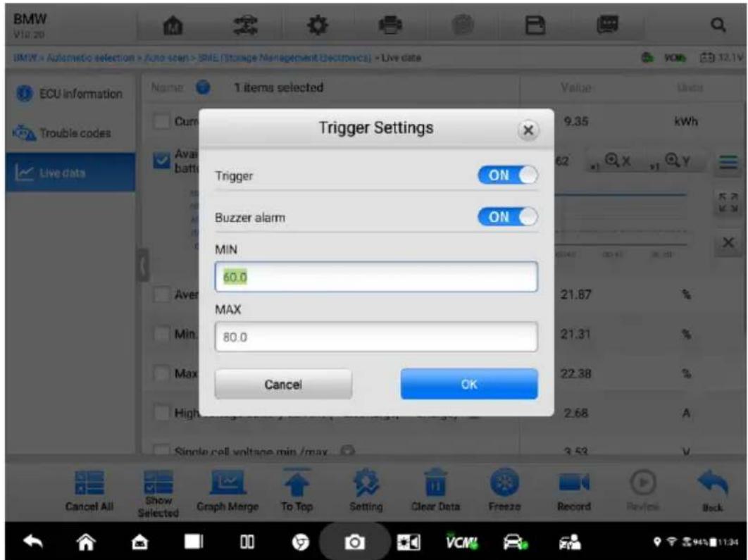Open the ECU information tab
Screen dimensions: 748x560
point(70,94)
